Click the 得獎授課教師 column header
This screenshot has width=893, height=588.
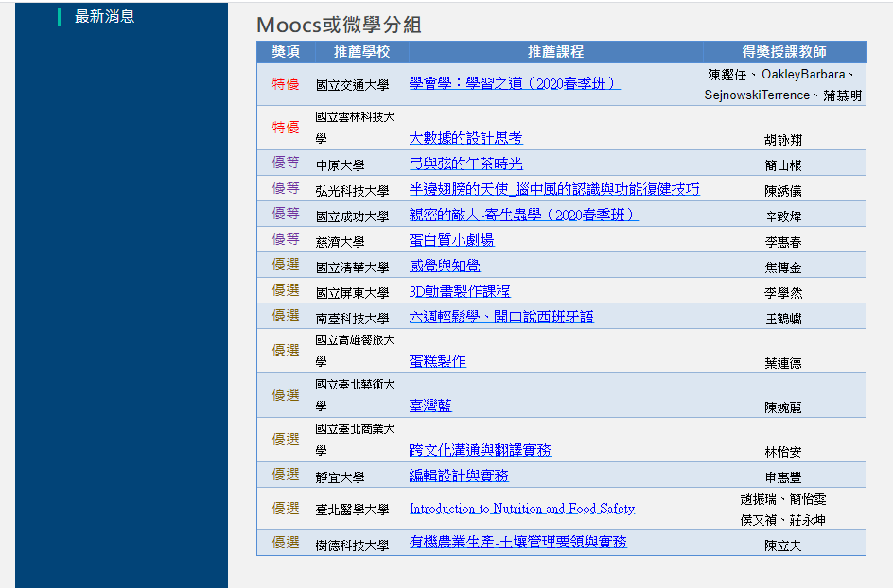[783, 52]
